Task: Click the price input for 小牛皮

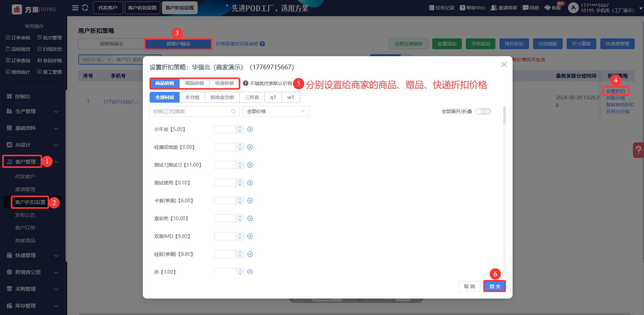Action: tap(225, 129)
